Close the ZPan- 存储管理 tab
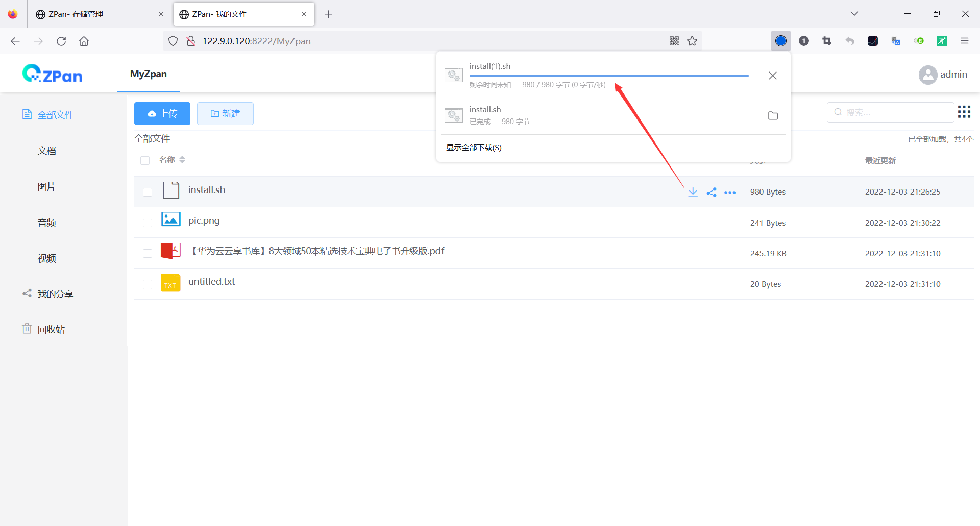This screenshot has height=526, width=980. (x=161, y=14)
